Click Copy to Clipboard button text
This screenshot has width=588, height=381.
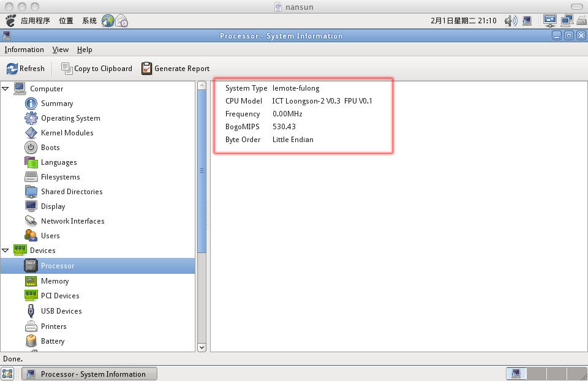tap(103, 69)
